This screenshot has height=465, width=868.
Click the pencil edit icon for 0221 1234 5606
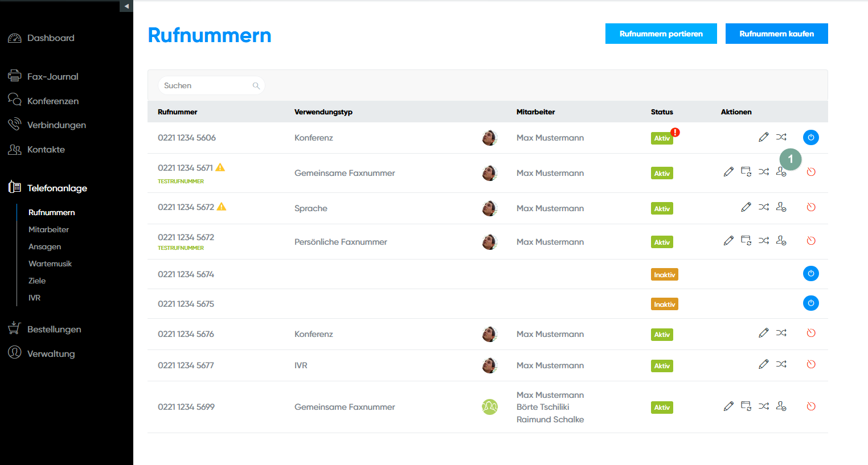[x=763, y=137]
